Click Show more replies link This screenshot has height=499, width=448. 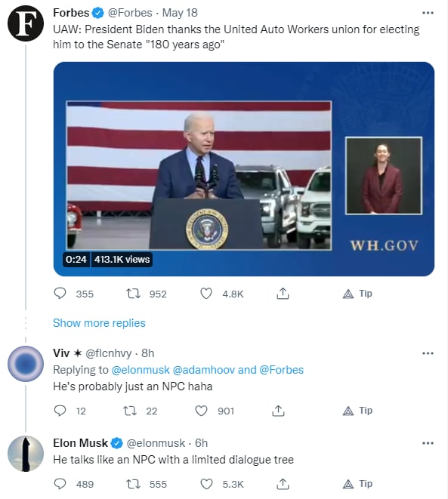[99, 323]
